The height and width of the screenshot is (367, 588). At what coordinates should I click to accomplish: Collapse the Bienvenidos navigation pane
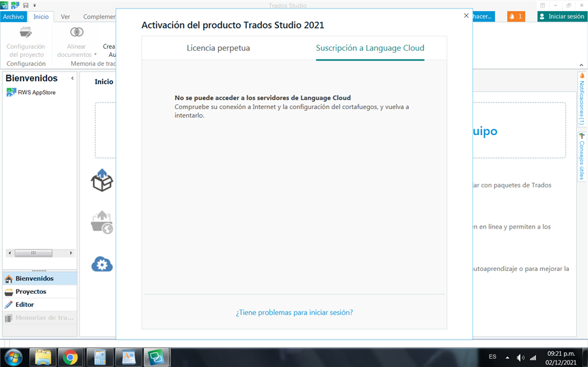click(73, 78)
